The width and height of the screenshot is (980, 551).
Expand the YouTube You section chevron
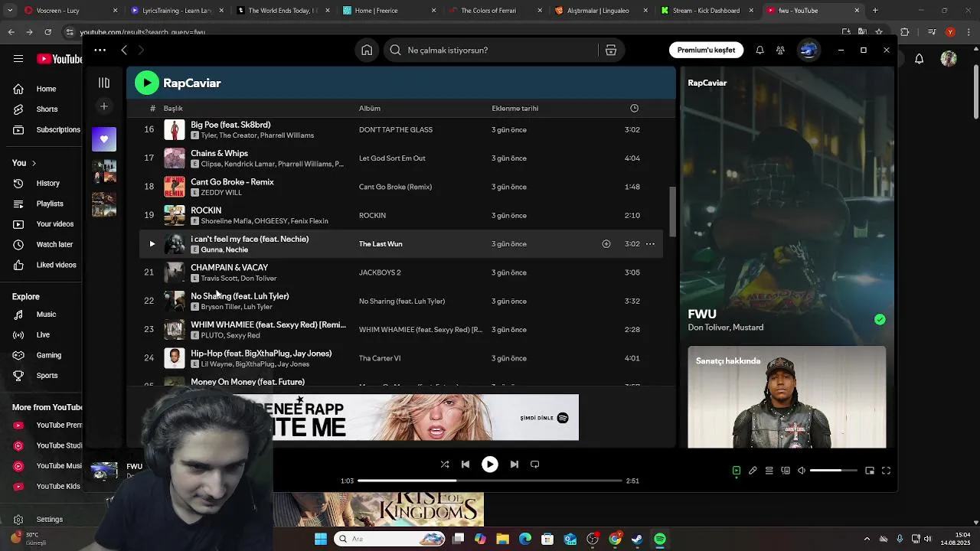pos(34,163)
